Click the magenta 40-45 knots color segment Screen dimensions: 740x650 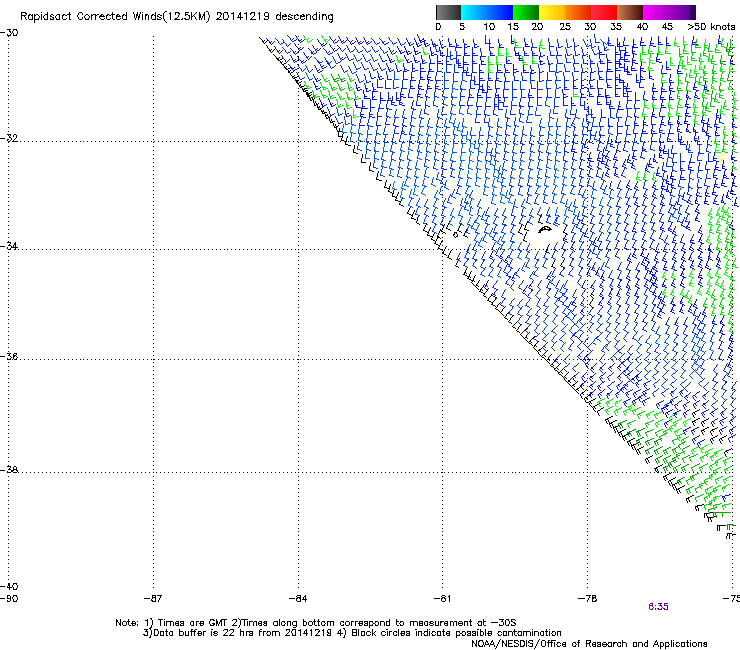click(x=656, y=12)
